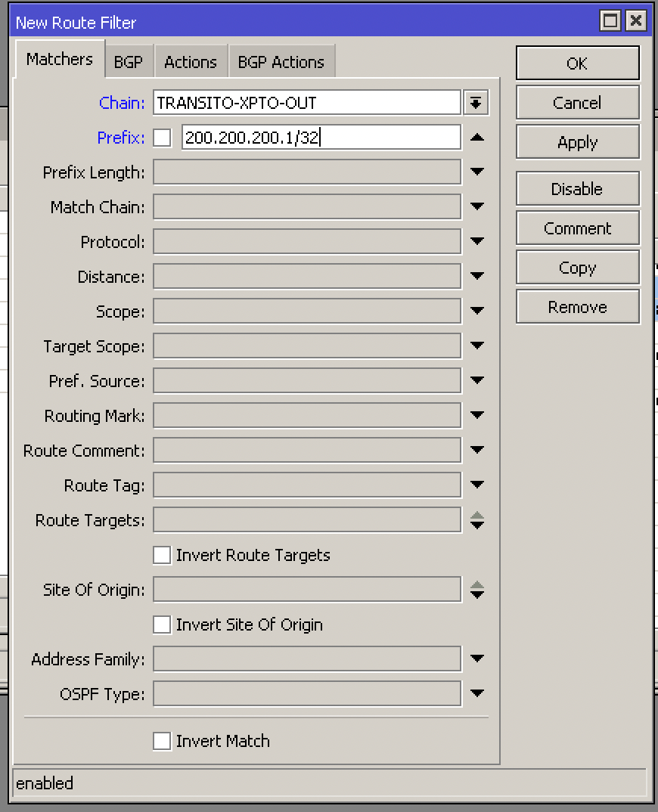Expand the Routing Mark field
This screenshot has width=658, height=812.
pyautogui.click(x=477, y=415)
